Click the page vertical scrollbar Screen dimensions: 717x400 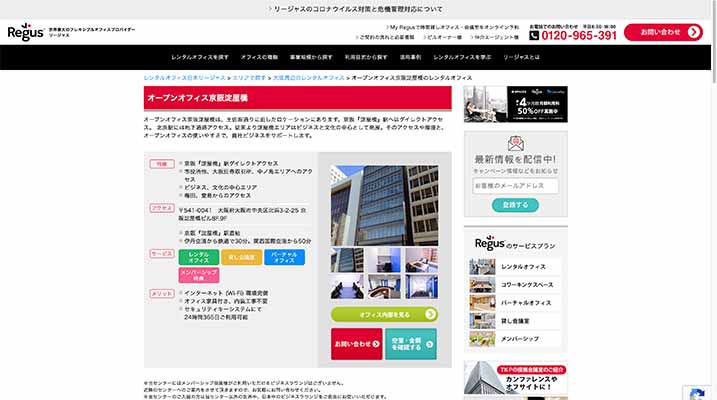pyautogui.click(x=714, y=42)
